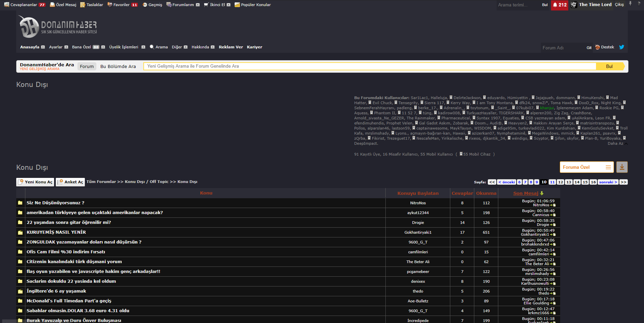Click folder icon of 'İngiltere'de 6 ay yaşamak' topic
Screen dimensions: 644x323
(20, 291)
